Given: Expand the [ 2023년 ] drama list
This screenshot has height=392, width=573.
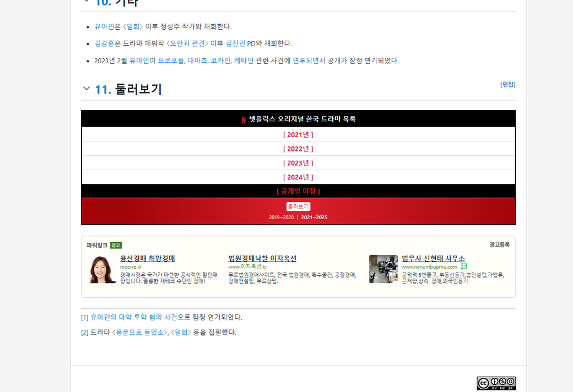Looking at the screenshot, I should [x=298, y=164].
